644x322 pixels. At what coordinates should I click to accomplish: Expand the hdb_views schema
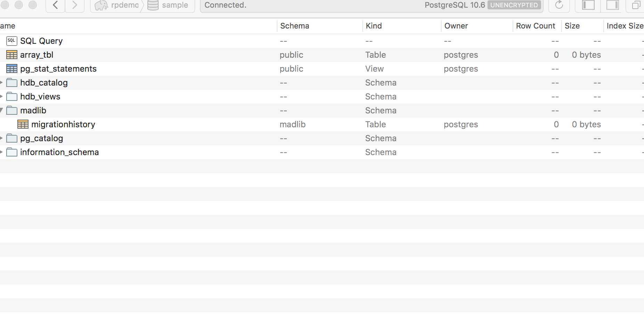(x=1, y=97)
